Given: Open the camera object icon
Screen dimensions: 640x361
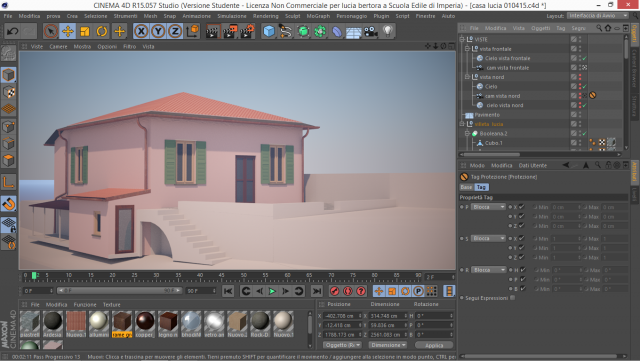Looking at the screenshot, I should click(371, 31).
